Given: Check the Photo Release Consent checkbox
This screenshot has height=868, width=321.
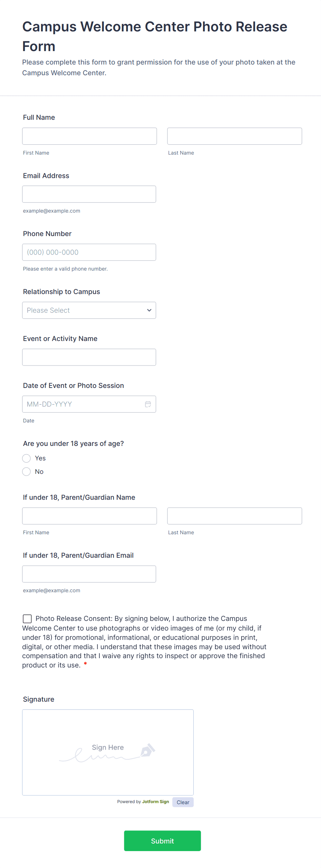Looking at the screenshot, I should [27, 619].
